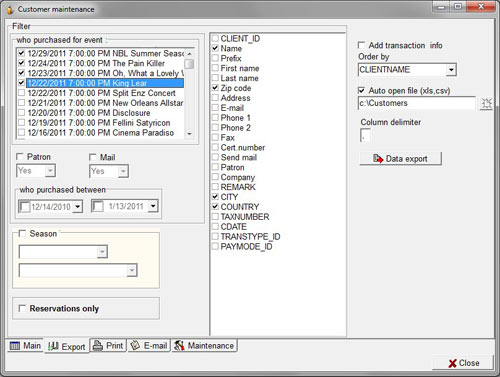Check the CLIENT_ID column
500x377 pixels.
click(x=215, y=38)
